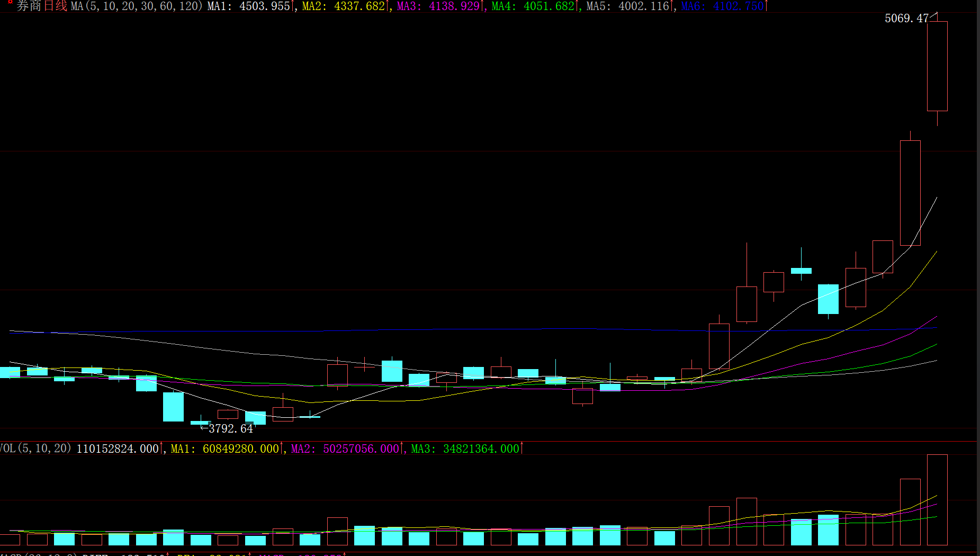980x556 pixels.
Task: Select volume MA1 60849280.000 label
Action: coord(226,449)
